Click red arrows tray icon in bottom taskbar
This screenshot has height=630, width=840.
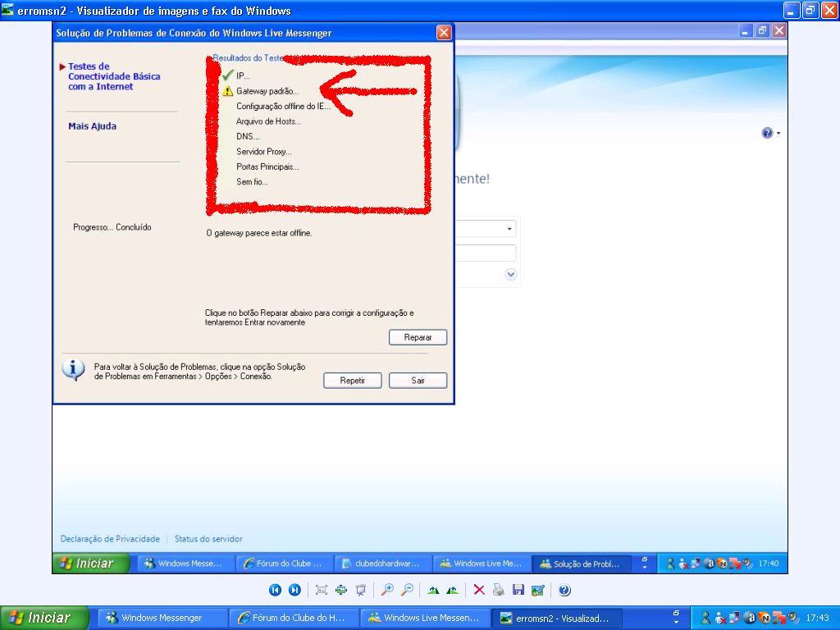[x=779, y=618]
